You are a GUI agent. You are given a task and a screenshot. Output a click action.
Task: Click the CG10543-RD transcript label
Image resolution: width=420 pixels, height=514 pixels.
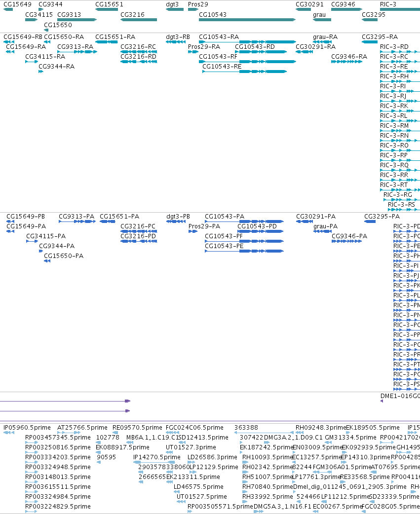[255, 46]
